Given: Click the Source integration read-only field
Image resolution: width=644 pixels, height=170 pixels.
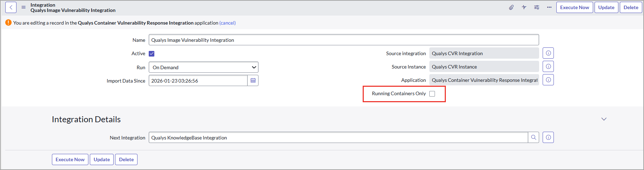Looking at the screenshot, I should click(484, 53).
